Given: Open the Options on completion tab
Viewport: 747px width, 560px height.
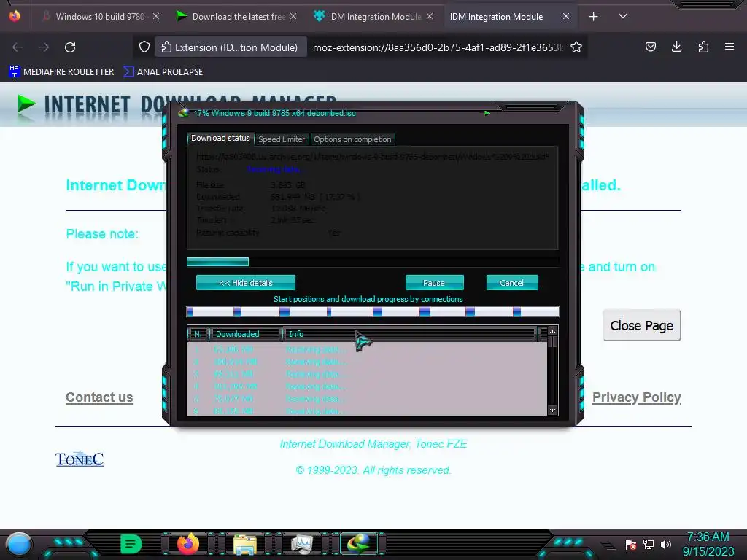Looking at the screenshot, I should (352, 139).
